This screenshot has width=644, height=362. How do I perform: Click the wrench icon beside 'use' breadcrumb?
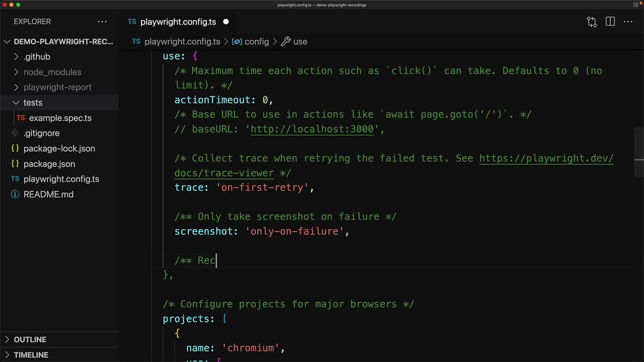pos(286,42)
